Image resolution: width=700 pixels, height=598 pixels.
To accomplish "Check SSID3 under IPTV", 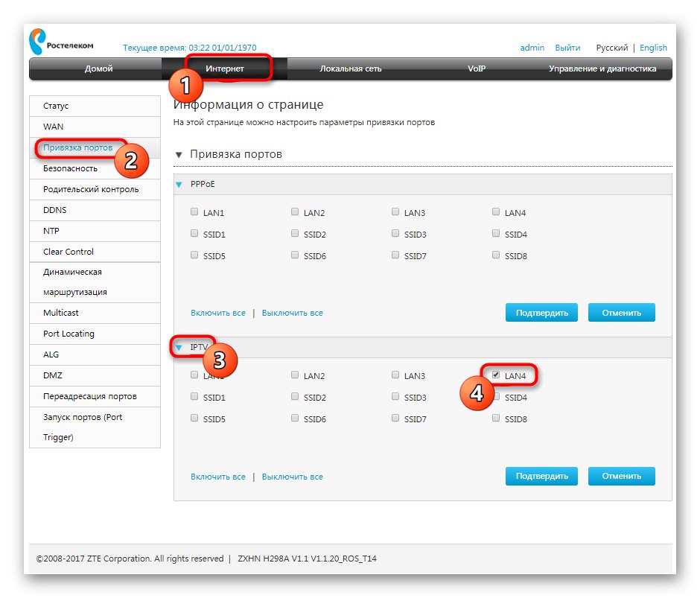I will click(395, 396).
